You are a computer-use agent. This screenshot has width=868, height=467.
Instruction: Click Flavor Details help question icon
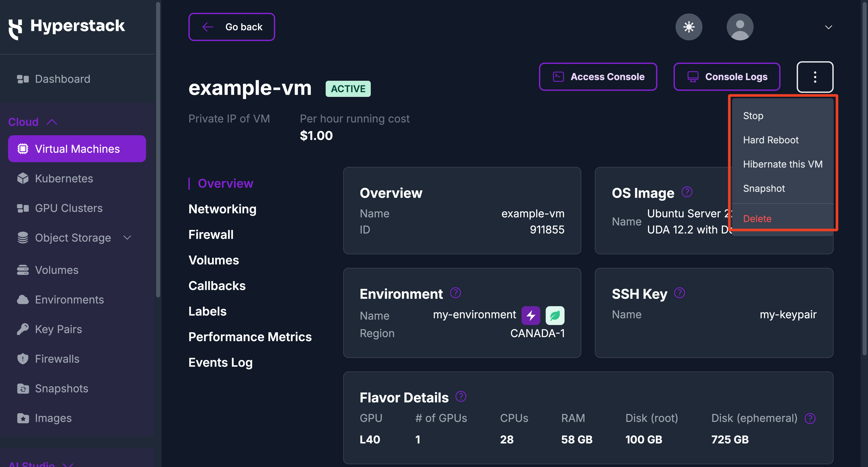(x=461, y=396)
